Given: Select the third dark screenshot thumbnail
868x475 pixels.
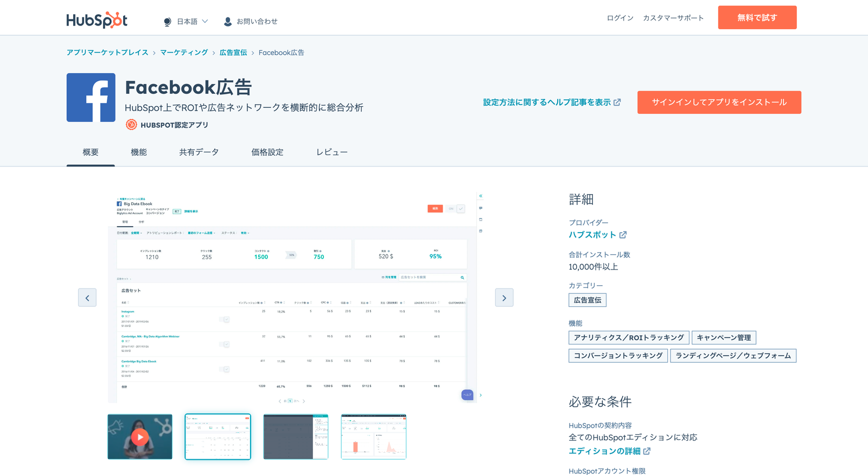Looking at the screenshot, I should (x=296, y=437).
